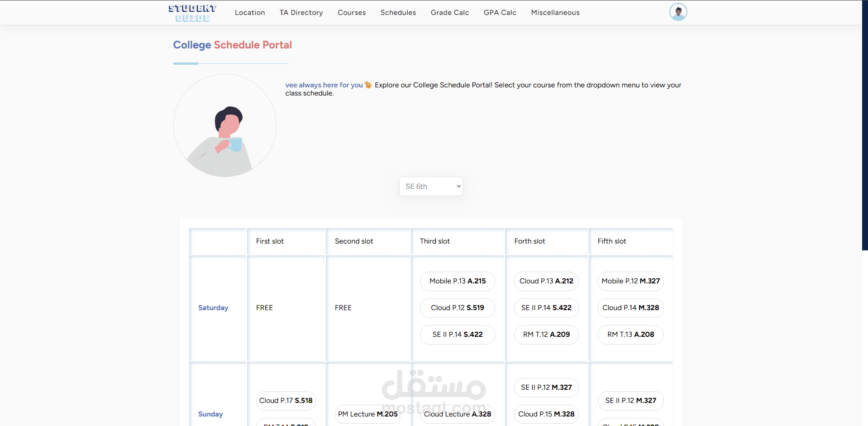
Task: Click the Saturday row label
Action: (213, 308)
